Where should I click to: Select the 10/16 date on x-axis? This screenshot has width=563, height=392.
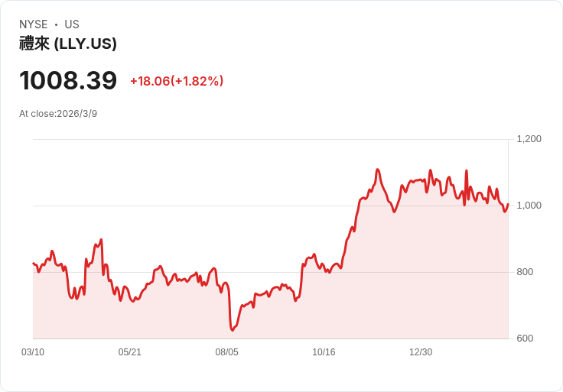tap(324, 352)
